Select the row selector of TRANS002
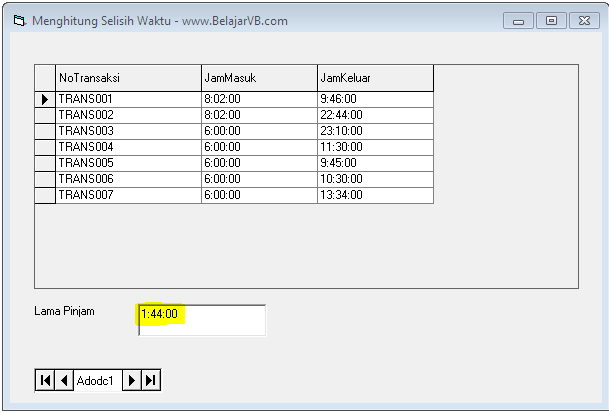 point(45,115)
